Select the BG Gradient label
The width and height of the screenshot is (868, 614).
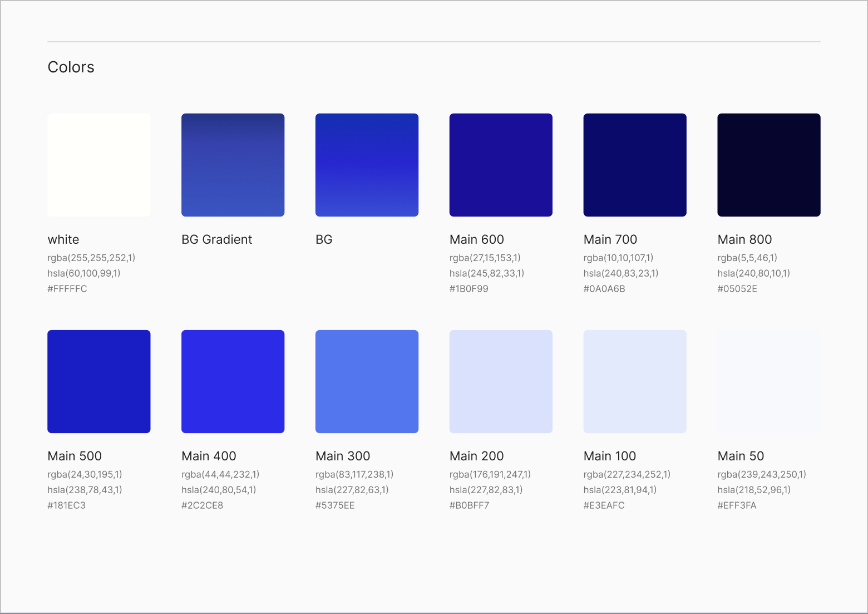coord(217,239)
